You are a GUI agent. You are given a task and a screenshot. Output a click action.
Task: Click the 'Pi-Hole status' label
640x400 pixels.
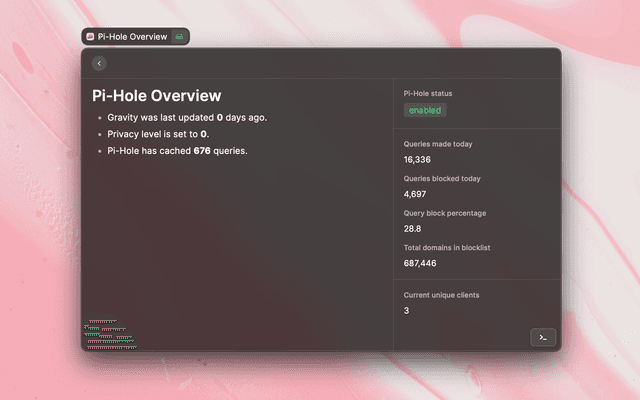pos(428,94)
